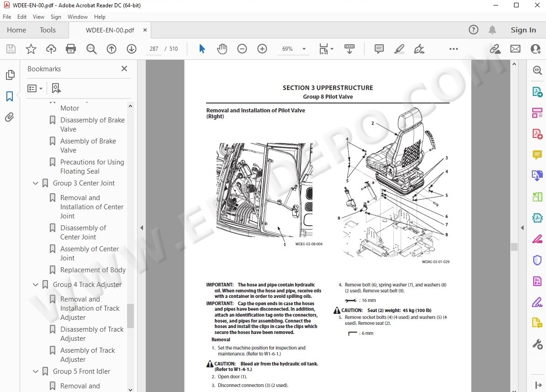Open the File menu
The image size is (546, 392).
pos(7,17)
